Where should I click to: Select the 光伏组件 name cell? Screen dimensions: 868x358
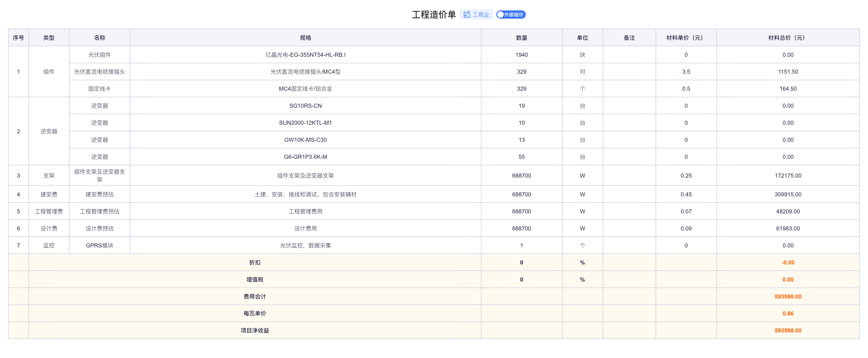coord(99,55)
